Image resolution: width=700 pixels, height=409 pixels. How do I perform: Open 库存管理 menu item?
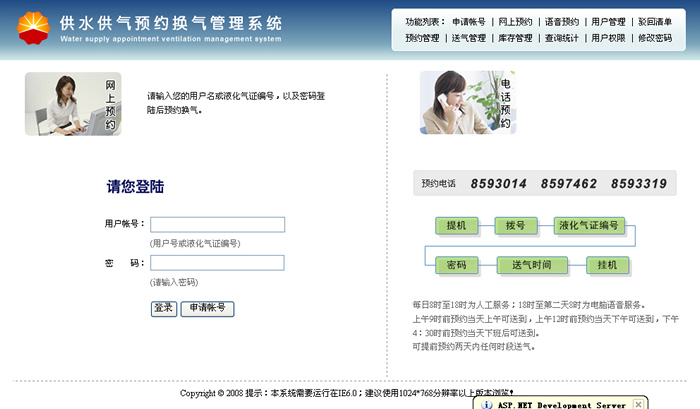(x=515, y=38)
